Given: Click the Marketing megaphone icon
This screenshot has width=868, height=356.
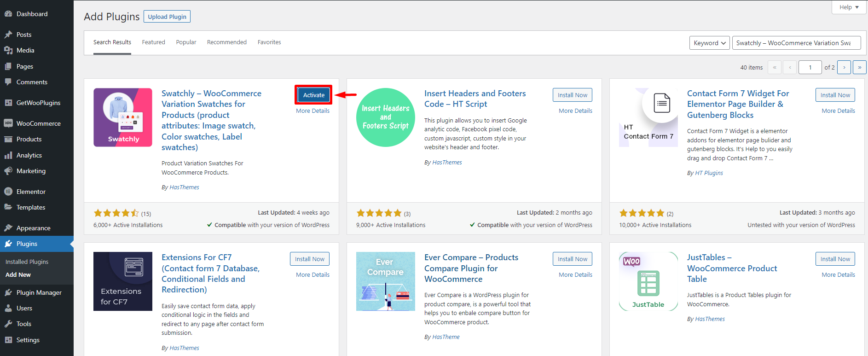Looking at the screenshot, I should point(8,171).
